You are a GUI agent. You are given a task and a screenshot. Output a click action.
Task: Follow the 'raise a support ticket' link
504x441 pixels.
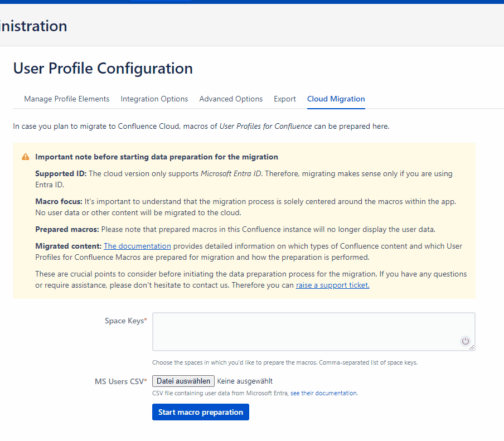click(x=333, y=285)
